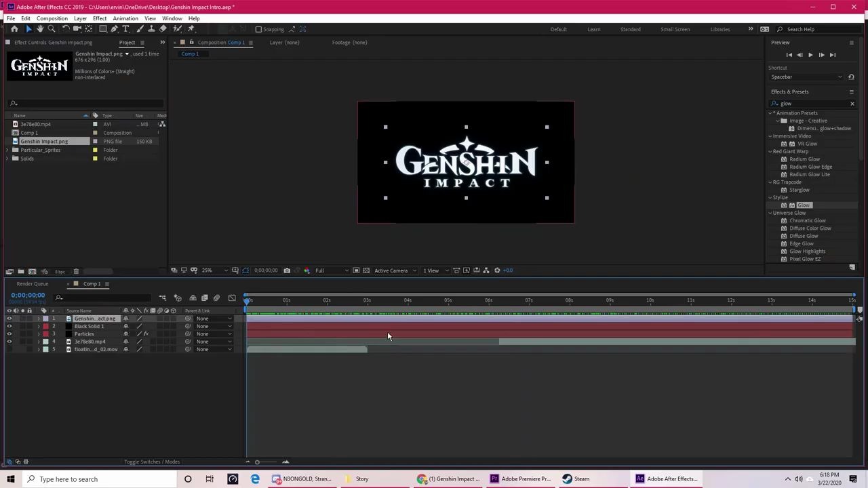This screenshot has width=868, height=488.
Task: Open the Composition Mini-Flowchart in timeline
Action: click(x=163, y=298)
